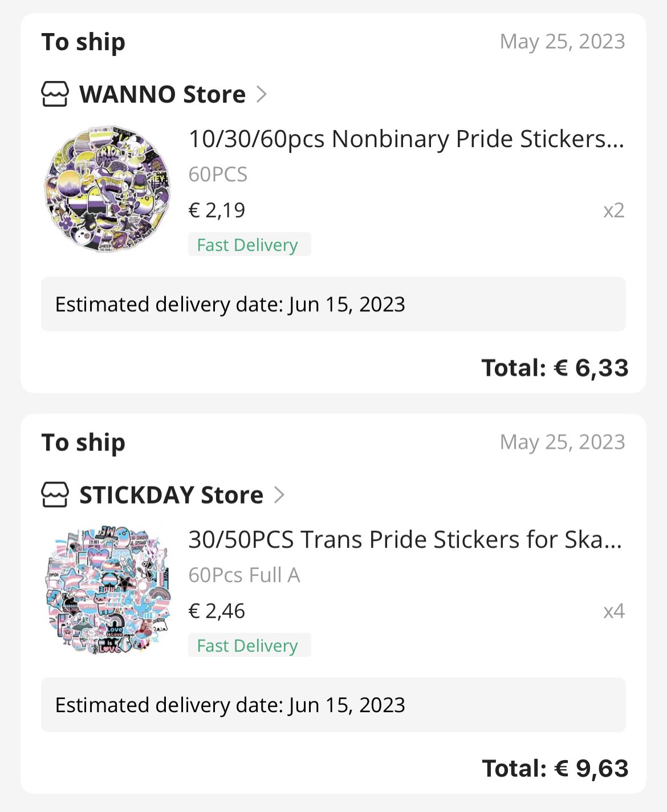Click the 60PCS variant label
Viewport: 667px width, 812px height.
click(218, 174)
